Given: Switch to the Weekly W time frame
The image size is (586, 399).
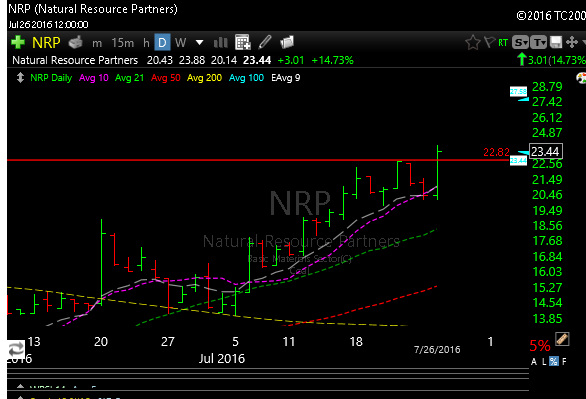Looking at the screenshot, I should click(x=181, y=43).
